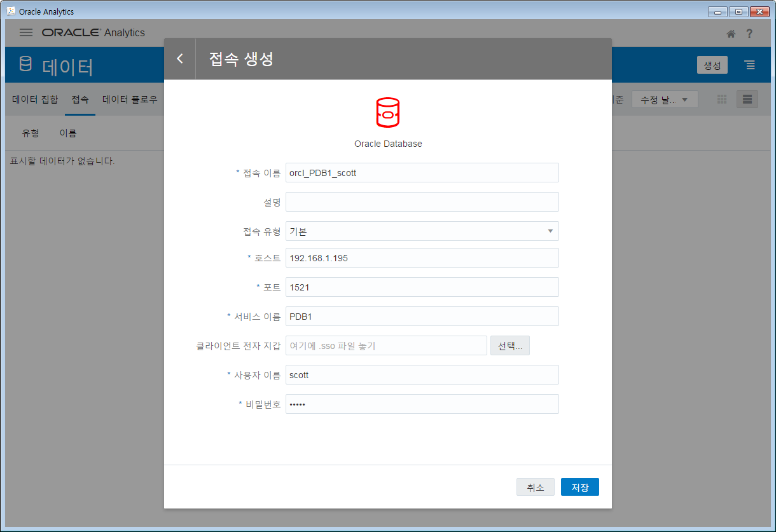Click the app icon in the title bar
Image resolution: width=776 pixels, height=532 pixels.
click(x=11, y=11)
